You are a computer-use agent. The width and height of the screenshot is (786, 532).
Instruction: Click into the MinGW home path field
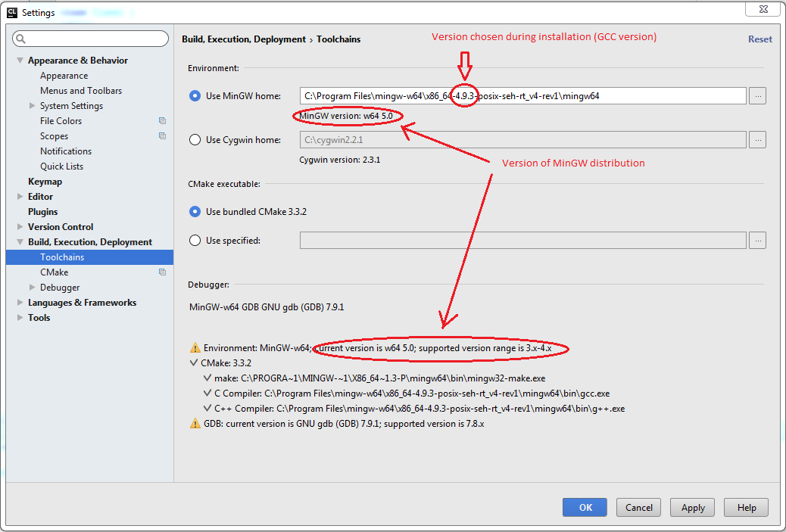click(522, 96)
